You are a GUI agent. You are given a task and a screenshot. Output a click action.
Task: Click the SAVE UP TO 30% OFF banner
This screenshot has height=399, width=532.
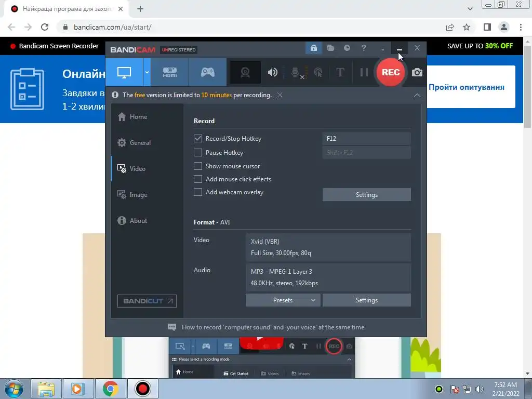pos(480,46)
